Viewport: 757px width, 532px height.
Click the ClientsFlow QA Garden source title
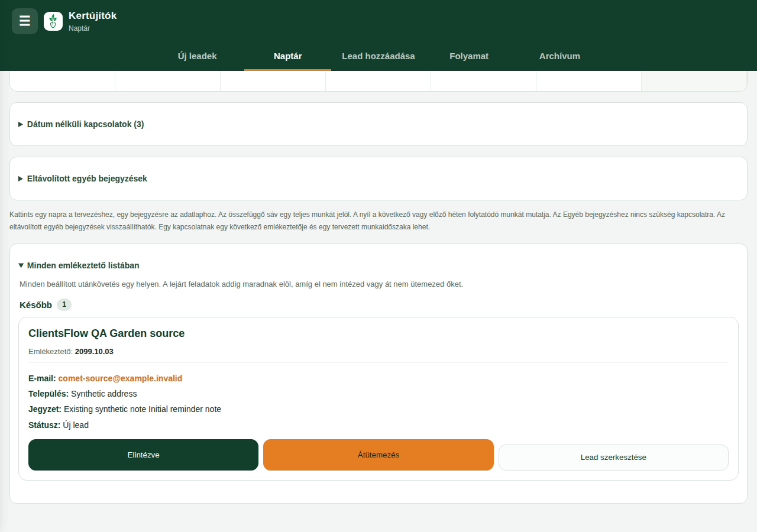tap(106, 333)
